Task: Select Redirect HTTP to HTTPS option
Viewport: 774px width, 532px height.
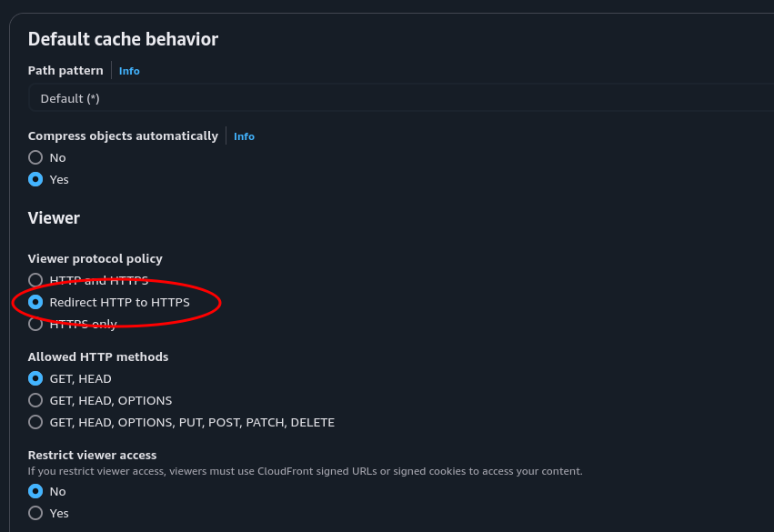Action: click(x=35, y=302)
